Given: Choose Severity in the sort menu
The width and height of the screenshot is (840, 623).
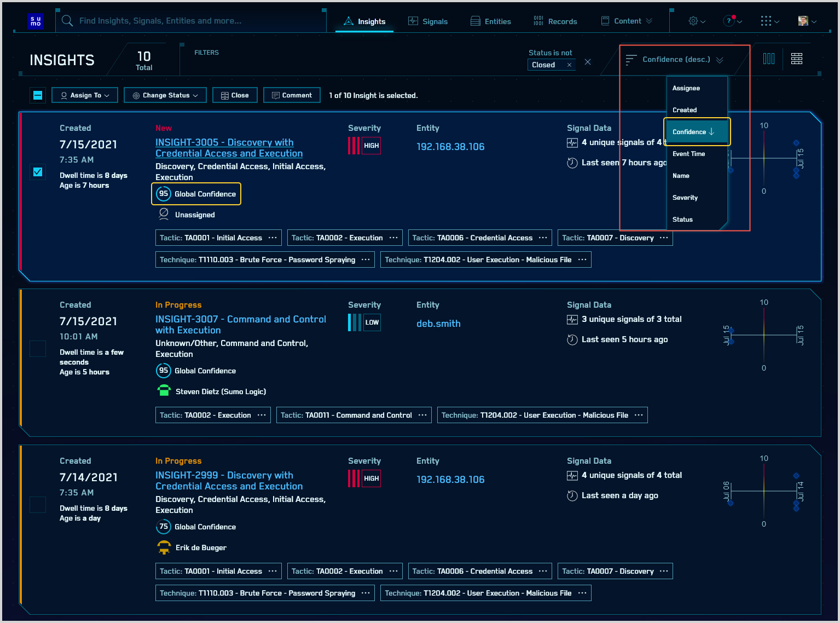Looking at the screenshot, I should point(685,198).
